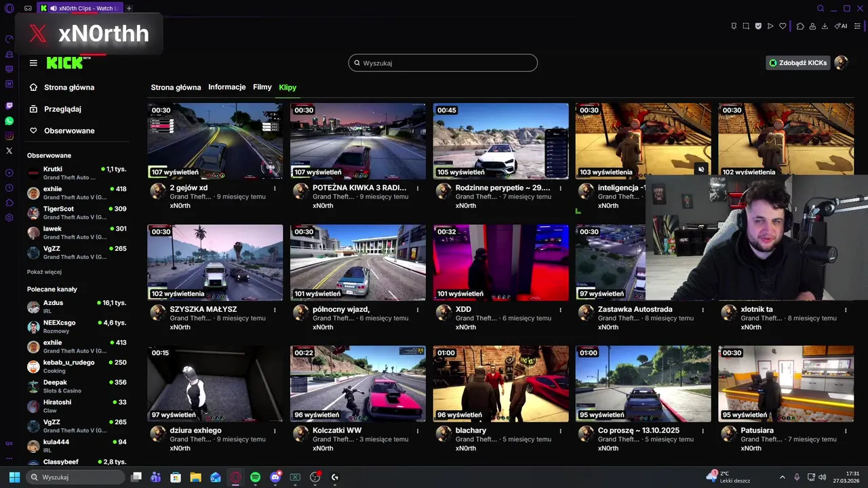This screenshot has height=488, width=868.
Task: Click the snapshot capture toolbar icon
Action: [746, 26]
